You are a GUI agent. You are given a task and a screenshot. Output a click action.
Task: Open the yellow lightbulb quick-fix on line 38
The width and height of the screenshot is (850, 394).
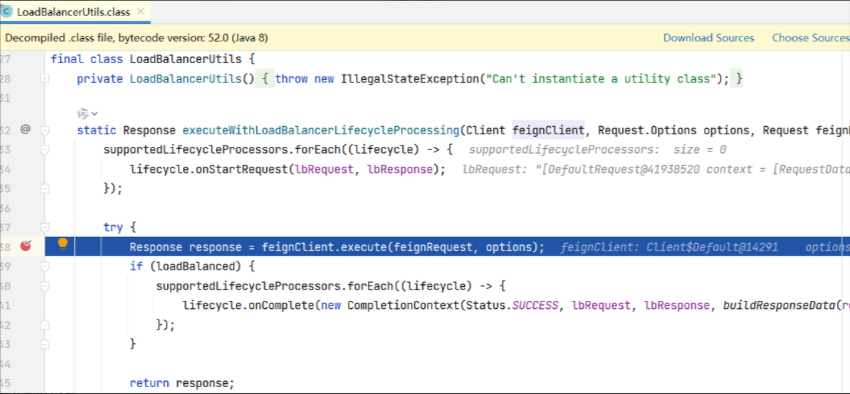point(62,243)
